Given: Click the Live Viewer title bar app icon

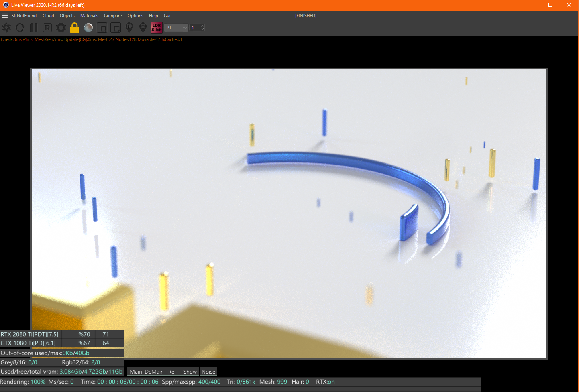Looking at the screenshot, I should pos(6,5).
